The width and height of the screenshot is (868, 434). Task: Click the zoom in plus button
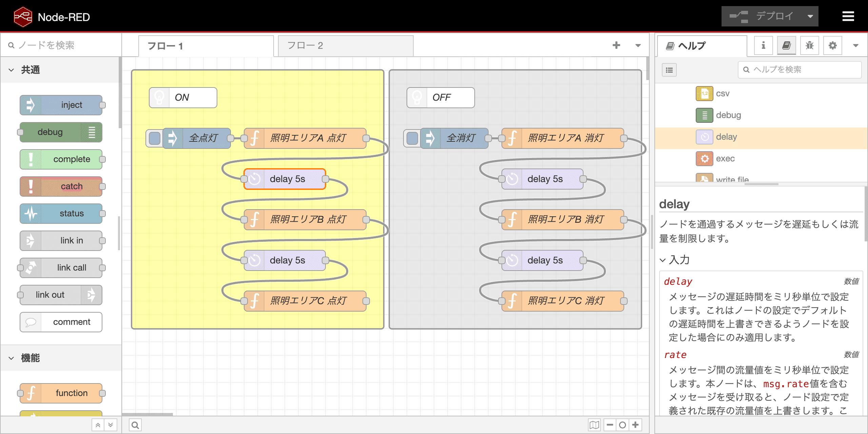click(x=635, y=425)
